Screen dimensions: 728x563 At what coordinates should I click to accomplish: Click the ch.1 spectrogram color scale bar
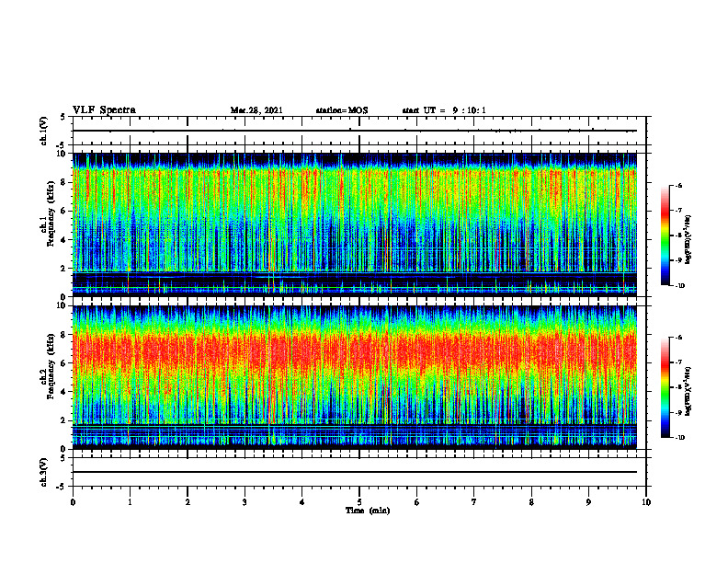(665, 236)
